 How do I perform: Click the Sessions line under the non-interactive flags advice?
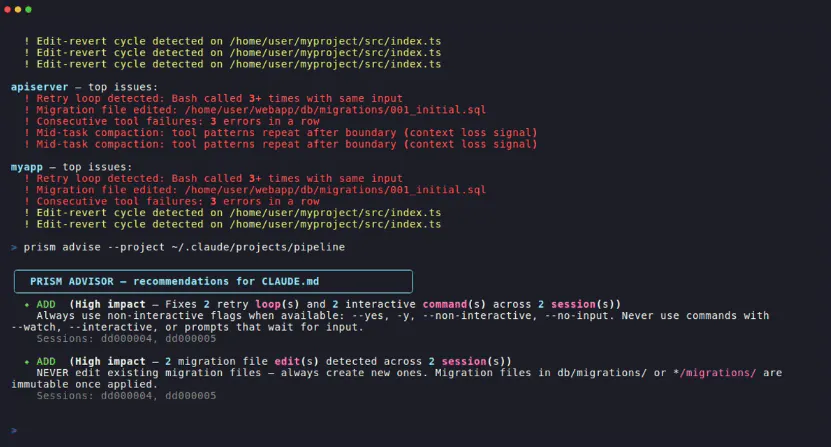click(126, 339)
